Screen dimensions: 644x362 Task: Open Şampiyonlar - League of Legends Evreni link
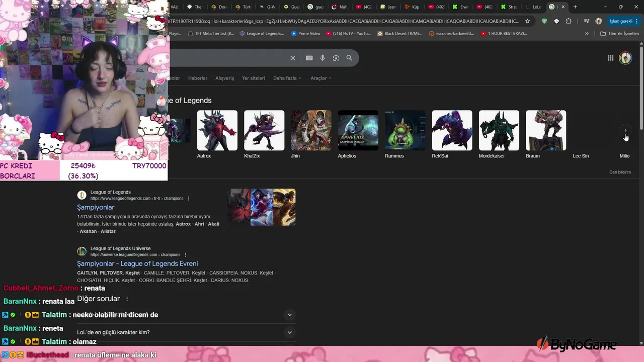coord(137,263)
